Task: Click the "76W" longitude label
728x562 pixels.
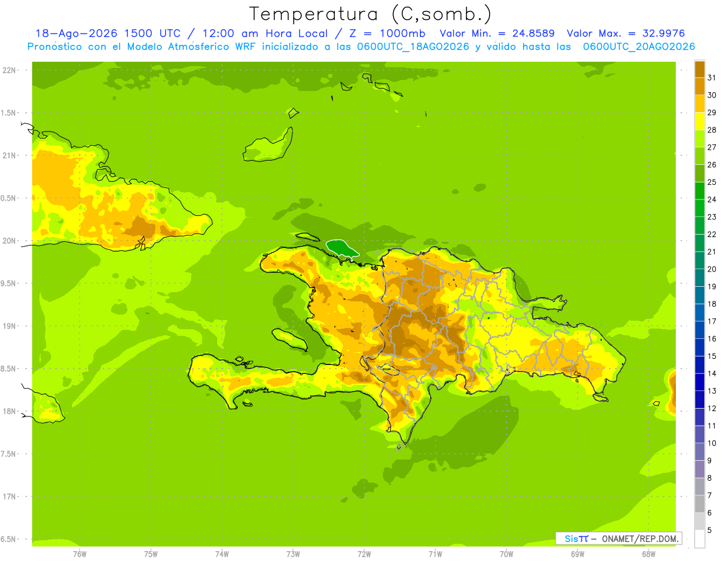Action: (x=79, y=554)
